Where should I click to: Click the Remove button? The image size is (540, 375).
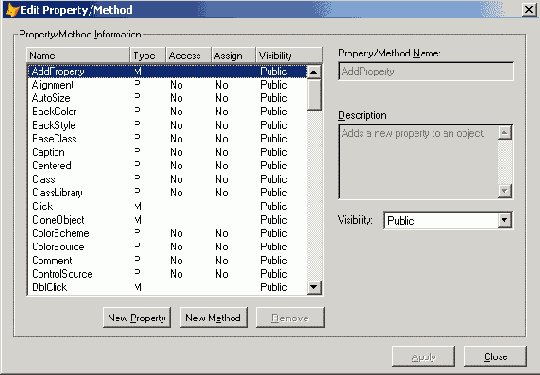click(x=290, y=317)
